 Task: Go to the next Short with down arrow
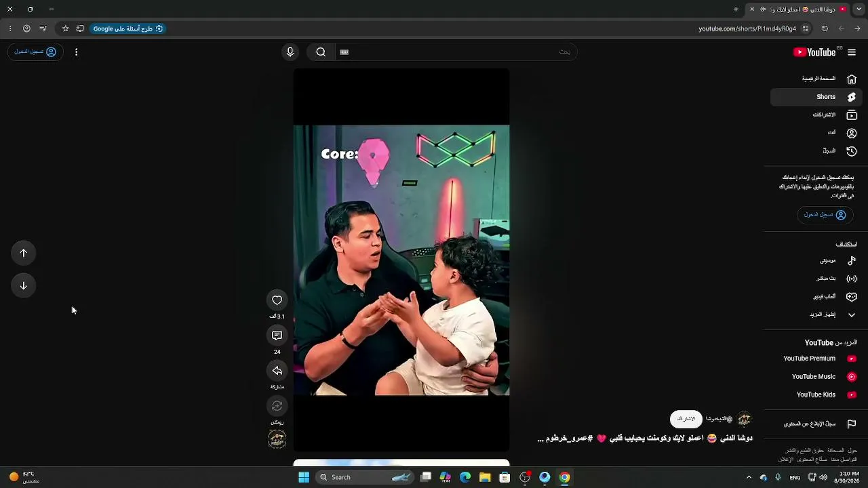pyautogui.click(x=23, y=285)
